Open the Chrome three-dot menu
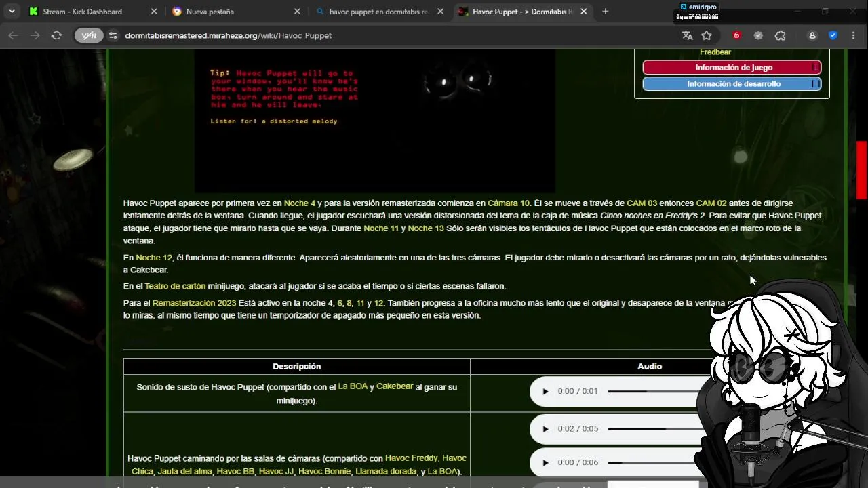Viewport: 868px width, 488px height. [853, 35]
